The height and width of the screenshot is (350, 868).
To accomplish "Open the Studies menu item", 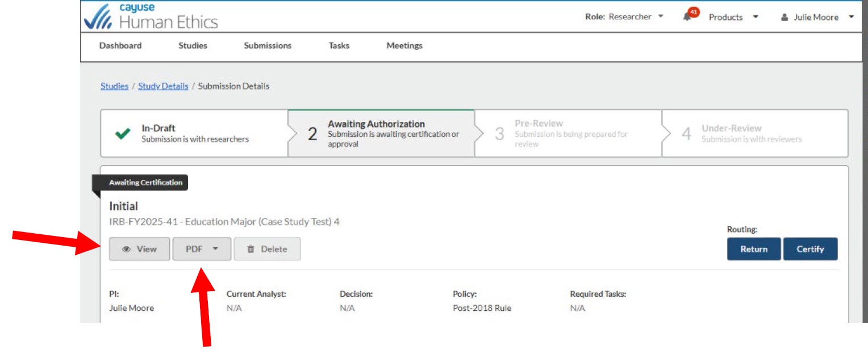I will [193, 45].
